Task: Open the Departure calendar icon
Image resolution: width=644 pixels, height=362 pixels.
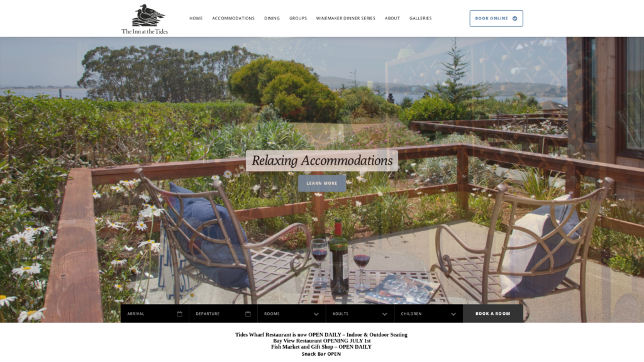Action: pyautogui.click(x=248, y=314)
